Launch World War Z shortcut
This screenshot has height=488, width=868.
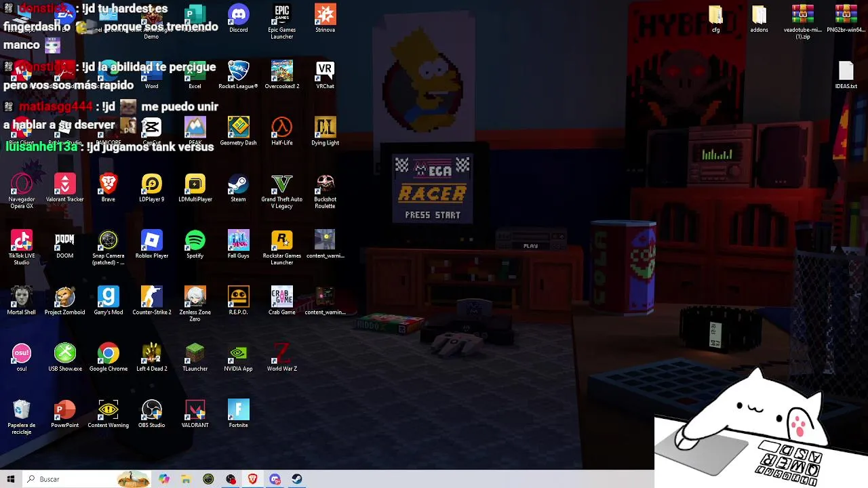281,357
